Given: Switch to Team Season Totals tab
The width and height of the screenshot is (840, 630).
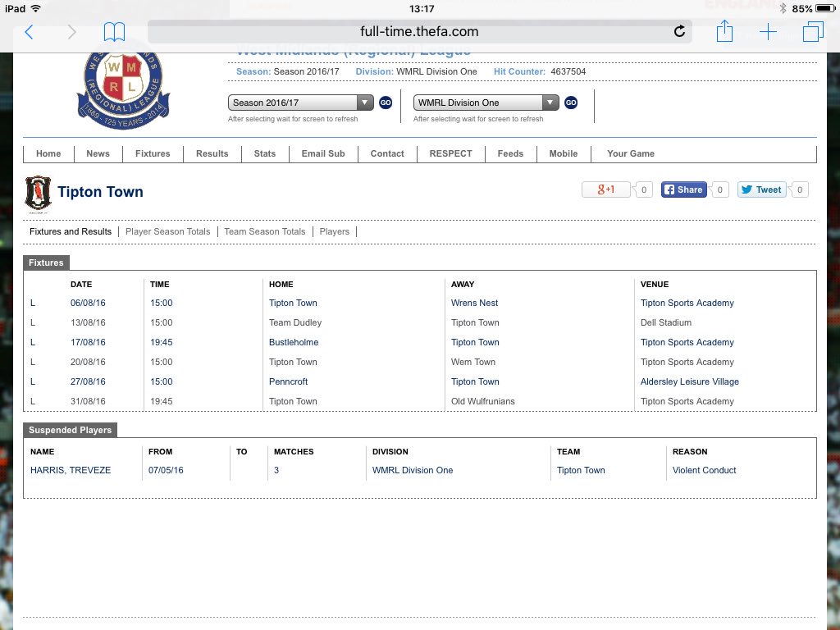Looking at the screenshot, I should tap(264, 231).
